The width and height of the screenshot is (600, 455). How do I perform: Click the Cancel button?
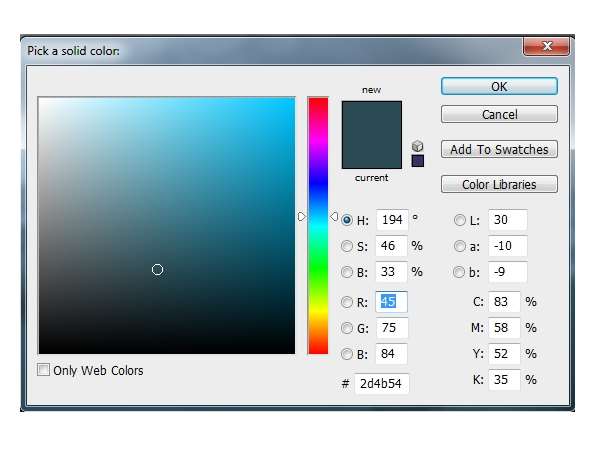pos(499,114)
